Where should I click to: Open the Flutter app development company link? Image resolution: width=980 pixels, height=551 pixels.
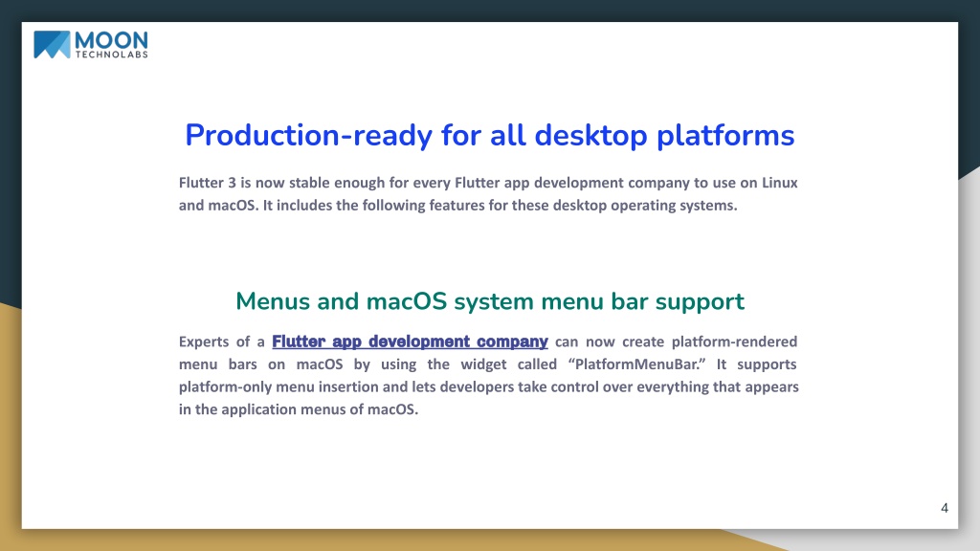[410, 342]
